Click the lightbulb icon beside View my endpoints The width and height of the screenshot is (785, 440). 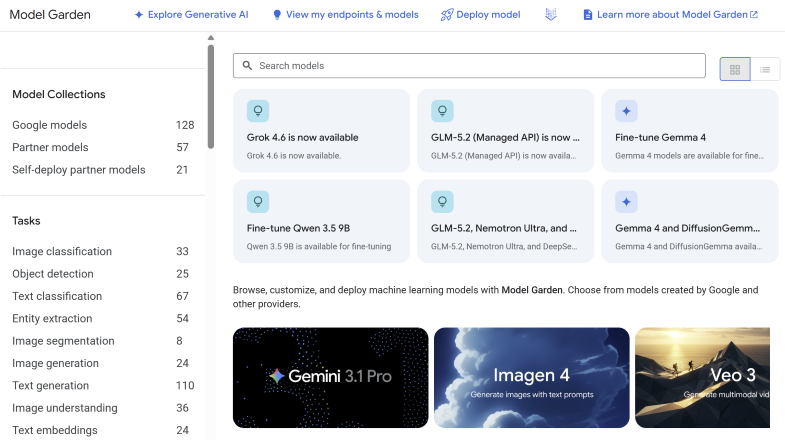(277, 15)
